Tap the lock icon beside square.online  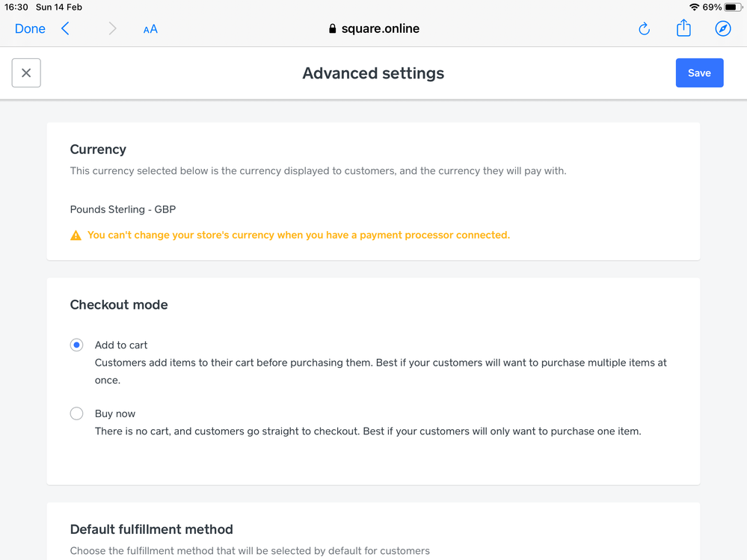coord(332,29)
